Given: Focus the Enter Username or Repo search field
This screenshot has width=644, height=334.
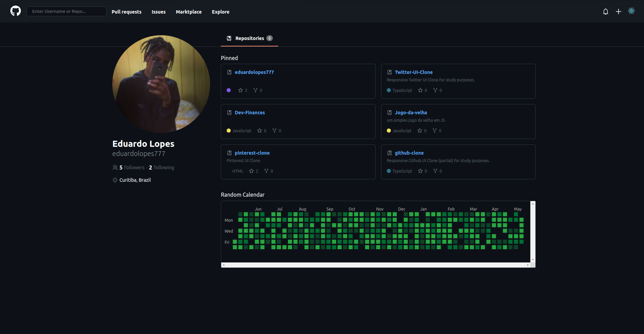Looking at the screenshot, I should (67, 11).
